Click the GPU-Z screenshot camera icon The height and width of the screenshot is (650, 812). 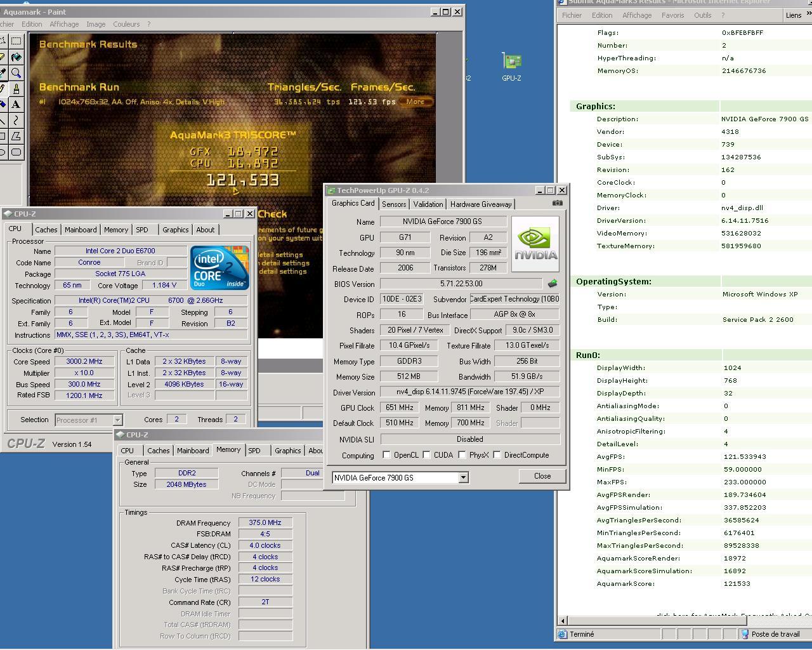[557, 203]
